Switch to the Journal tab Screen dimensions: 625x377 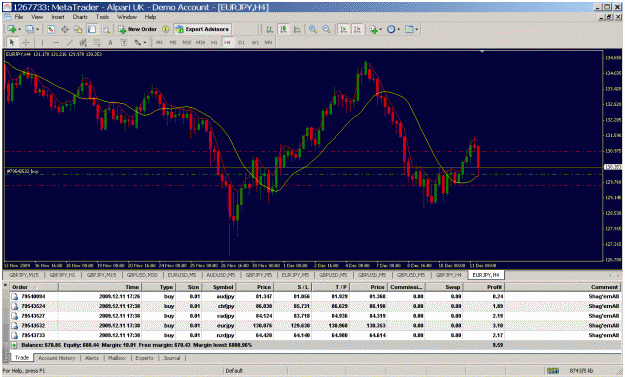(171, 358)
